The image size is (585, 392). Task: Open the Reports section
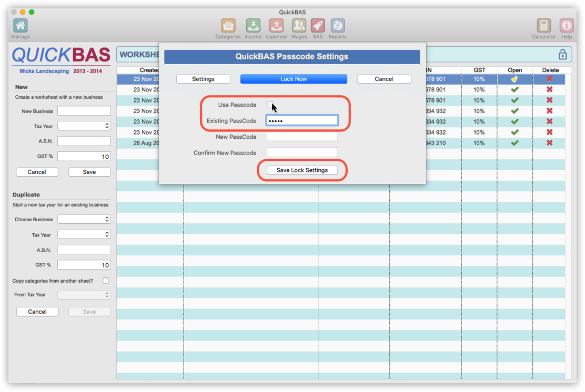(337, 25)
